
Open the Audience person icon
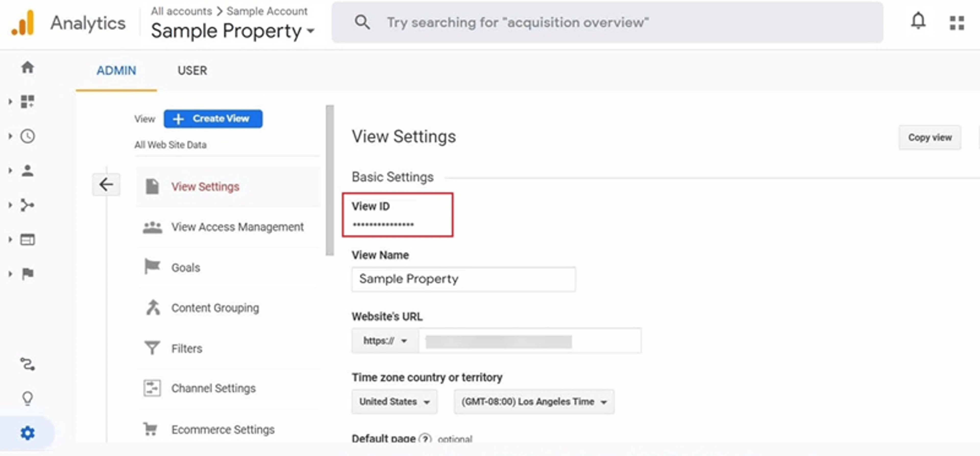(x=27, y=170)
